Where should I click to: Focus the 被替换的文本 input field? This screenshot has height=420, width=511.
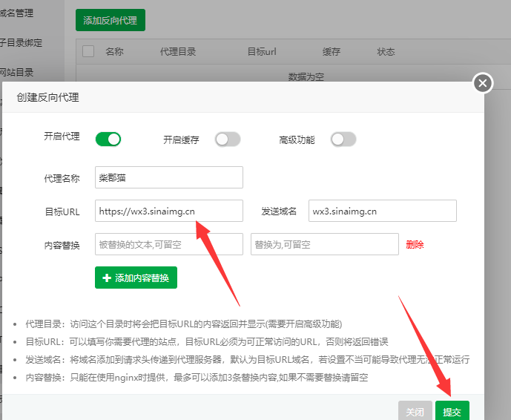[x=169, y=244]
